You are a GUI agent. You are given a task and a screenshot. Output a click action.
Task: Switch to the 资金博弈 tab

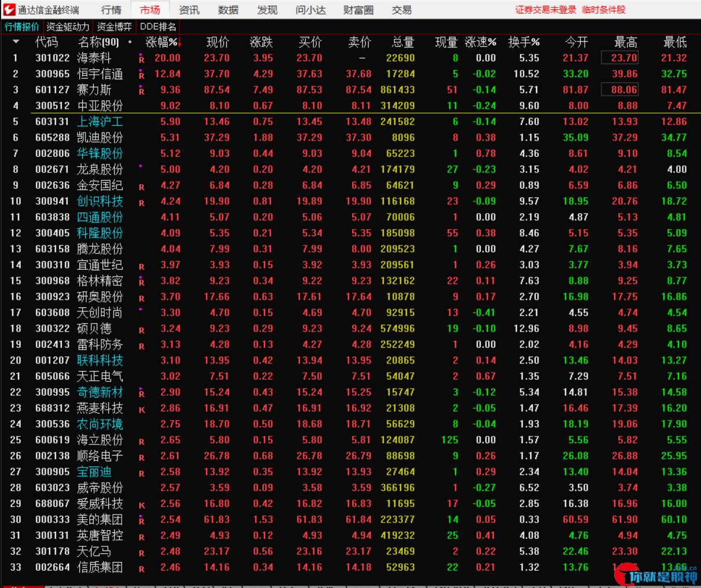pyautogui.click(x=114, y=27)
